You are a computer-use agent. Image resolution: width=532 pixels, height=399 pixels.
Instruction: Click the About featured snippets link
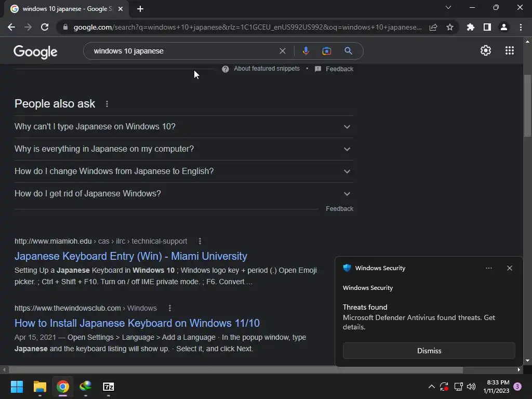point(267,69)
